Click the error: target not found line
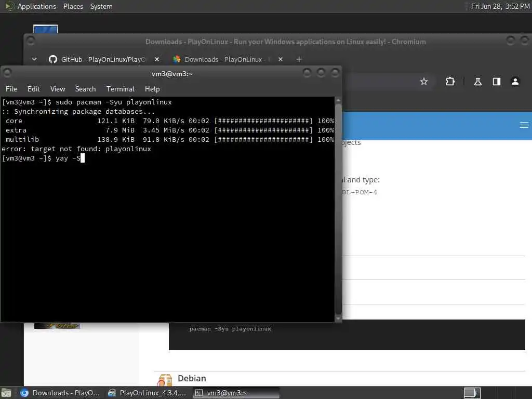 (x=76, y=149)
